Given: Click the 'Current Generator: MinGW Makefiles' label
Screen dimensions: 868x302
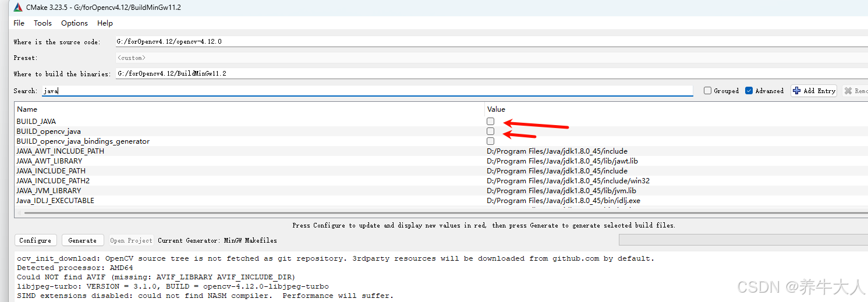Looking at the screenshot, I should click(x=217, y=240).
